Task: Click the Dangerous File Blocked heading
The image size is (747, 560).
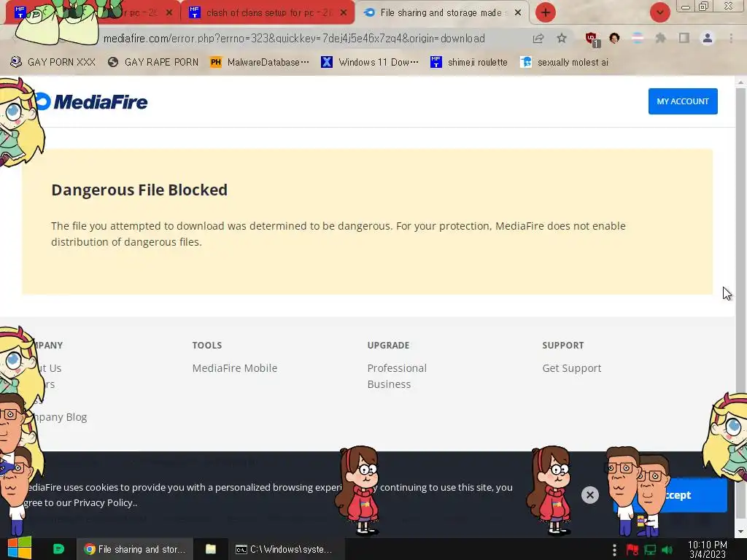Action: coord(139,190)
